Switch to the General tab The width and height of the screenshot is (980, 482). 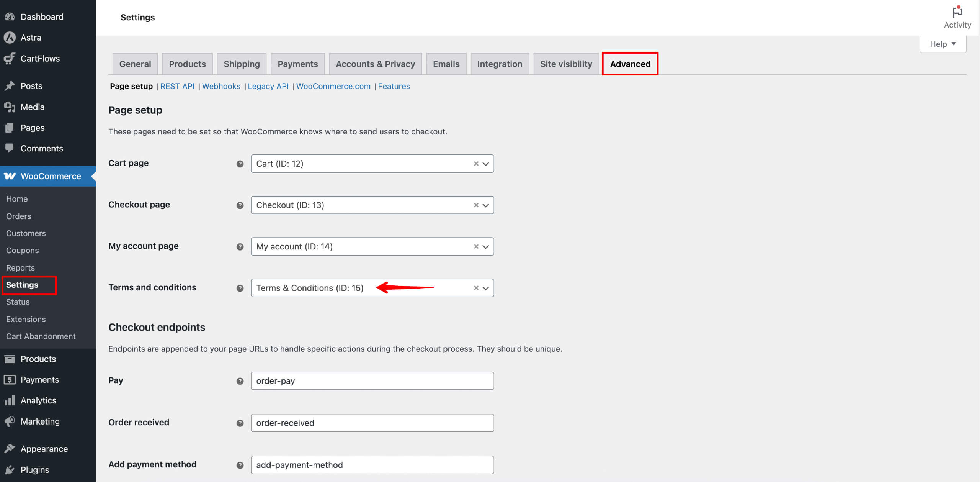point(135,64)
